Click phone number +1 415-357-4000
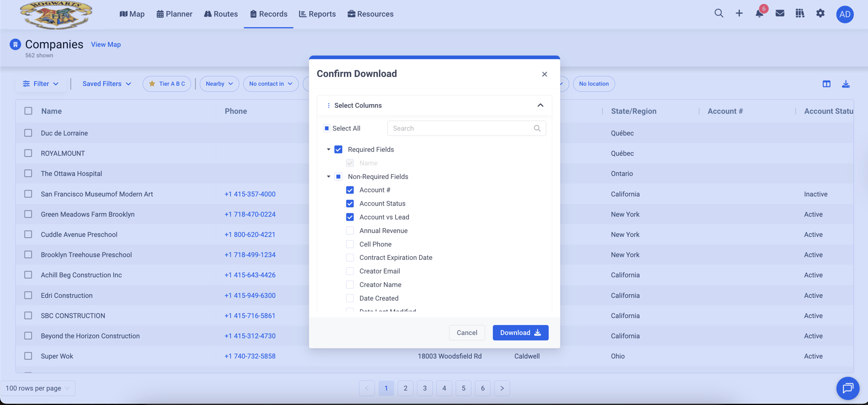This screenshot has height=405, width=868. pyautogui.click(x=250, y=194)
